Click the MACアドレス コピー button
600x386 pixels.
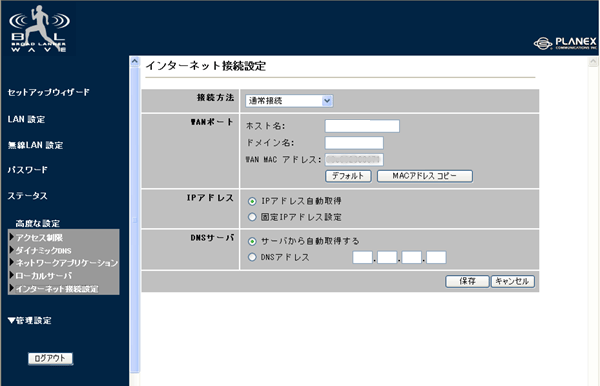coord(425,176)
